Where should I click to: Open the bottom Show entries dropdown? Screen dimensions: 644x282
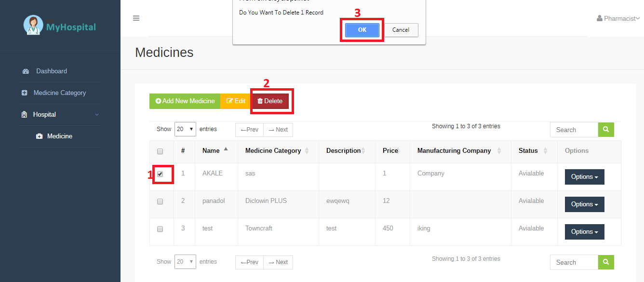point(185,262)
